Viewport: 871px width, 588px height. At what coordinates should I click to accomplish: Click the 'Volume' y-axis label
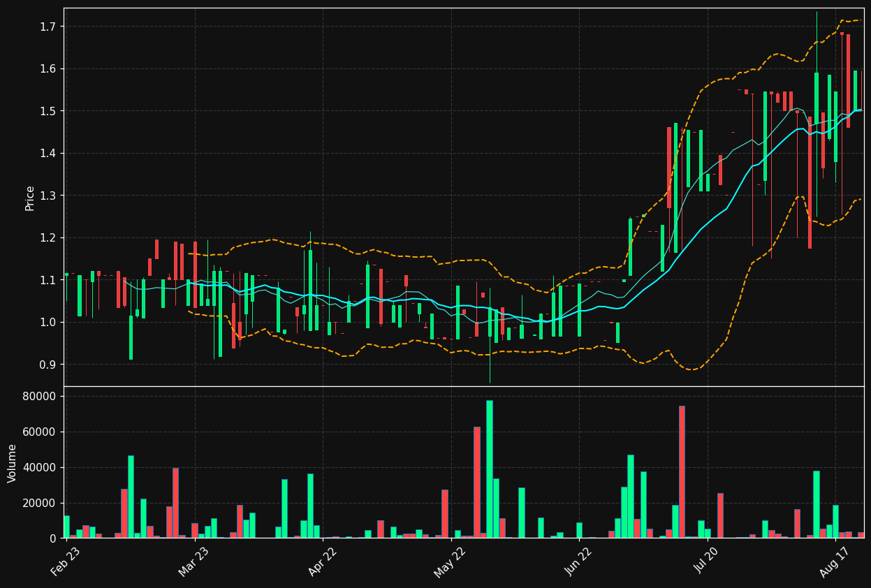13,463
